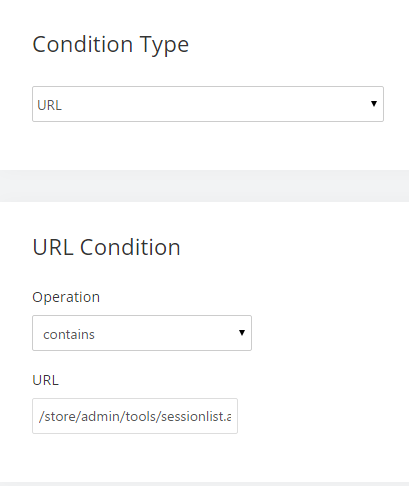Click the URL label above the input
Screen dimensions: 409x486
click(x=46, y=380)
